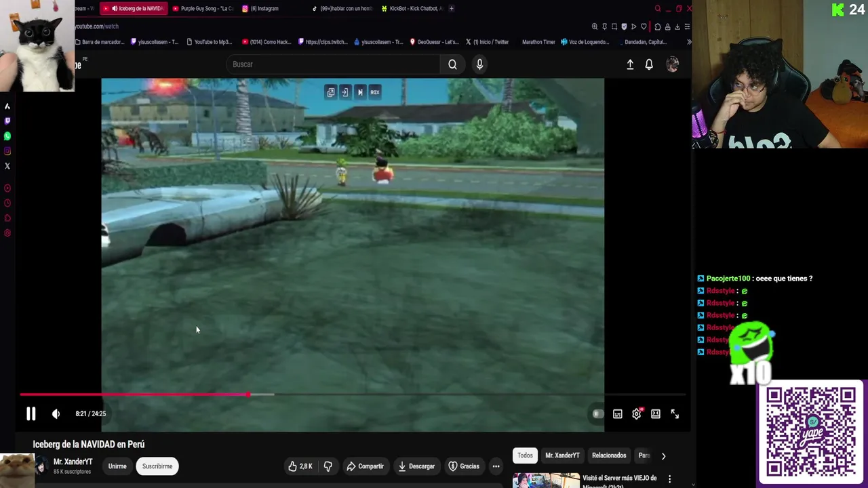This screenshot has width=868, height=488.
Task: Open Barra de marcadores folder
Action: click(100, 42)
